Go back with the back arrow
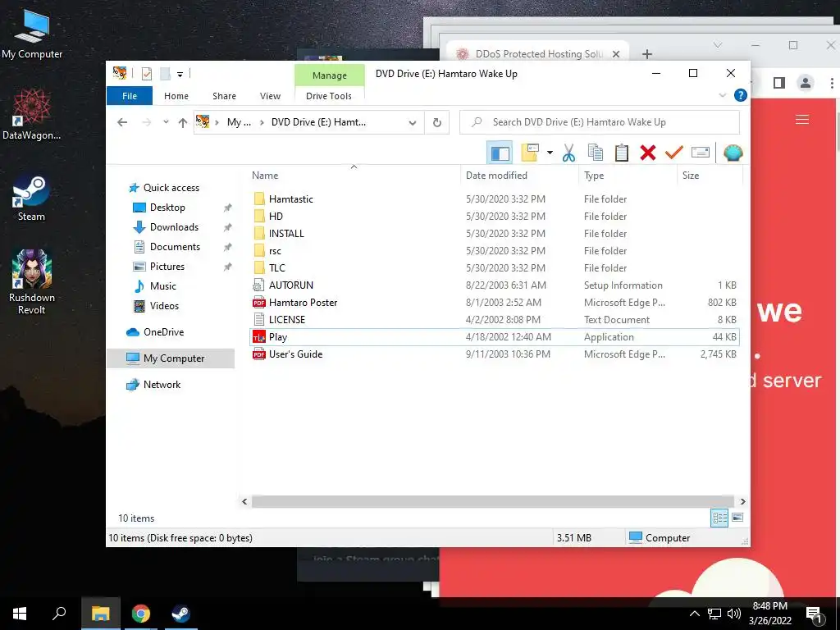The image size is (840, 630). click(x=122, y=123)
